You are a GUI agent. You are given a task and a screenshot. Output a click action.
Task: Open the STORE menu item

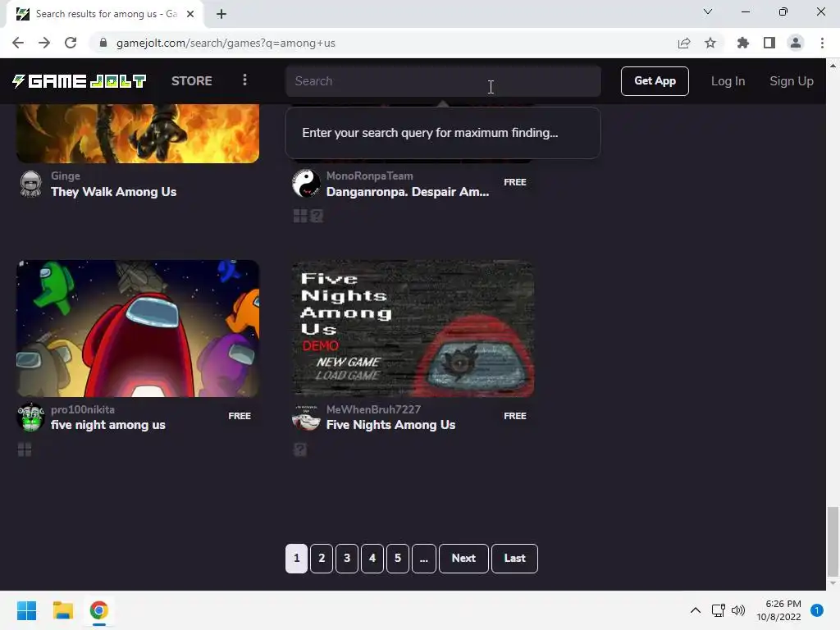[192, 81]
